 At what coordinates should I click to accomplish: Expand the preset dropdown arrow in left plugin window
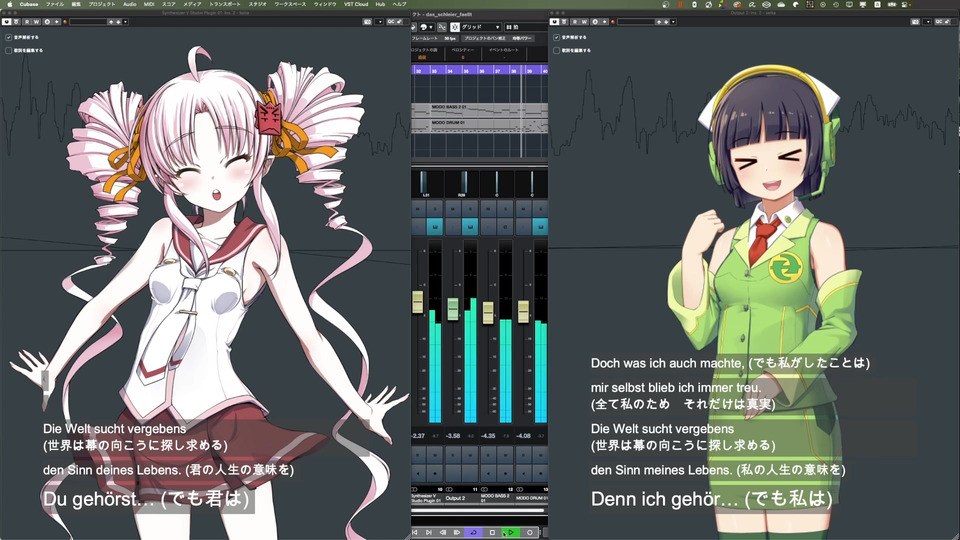(x=126, y=21)
